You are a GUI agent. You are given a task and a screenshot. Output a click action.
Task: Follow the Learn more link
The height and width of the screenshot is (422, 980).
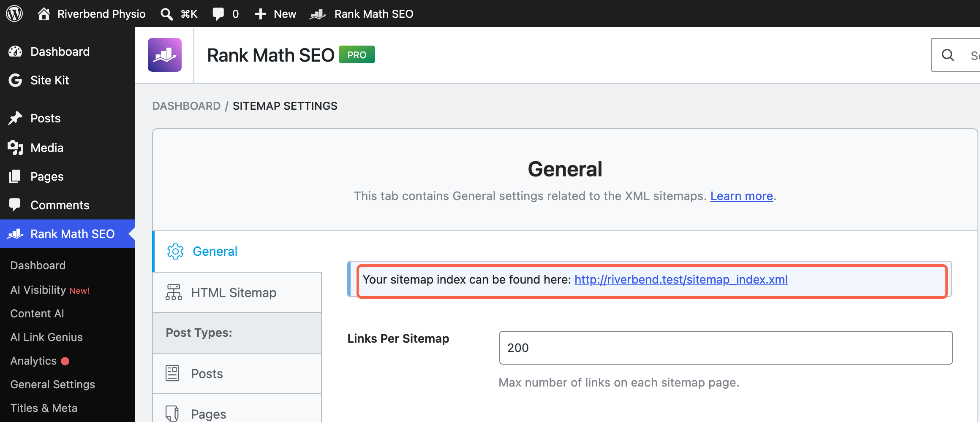tap(742, 196)
